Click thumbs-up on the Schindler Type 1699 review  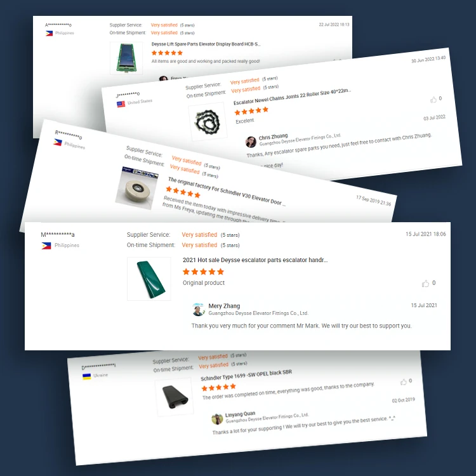click(x=403, y=382)
